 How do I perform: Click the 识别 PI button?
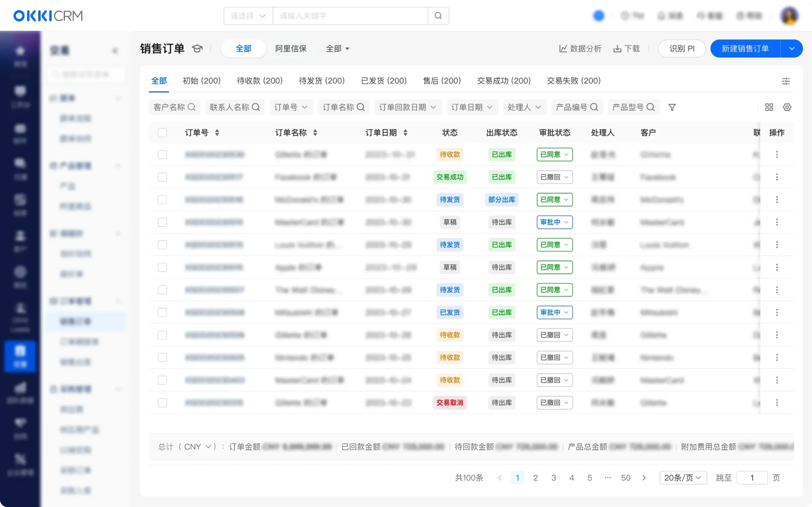click(681, 48)
